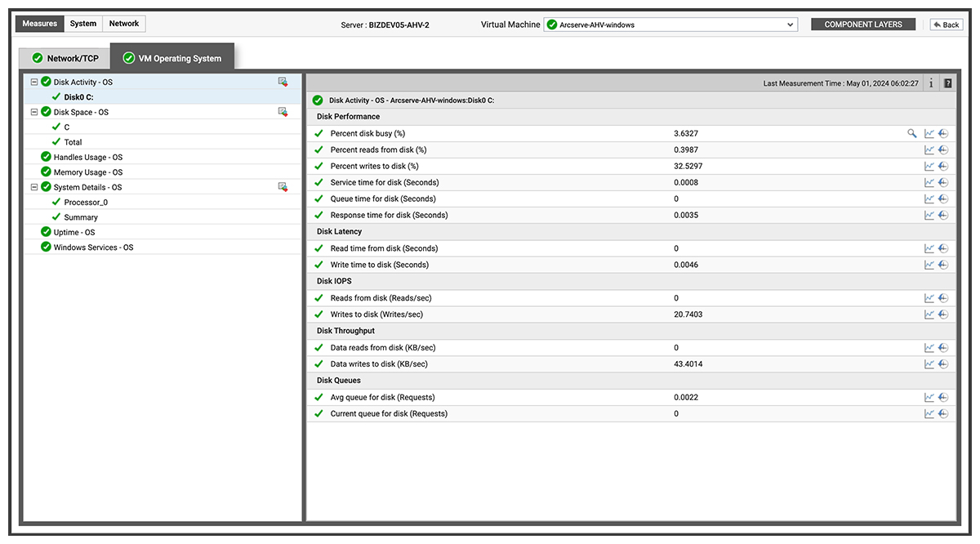Click the value 20.7403 for Writes to disk

[x=688, y=314]
